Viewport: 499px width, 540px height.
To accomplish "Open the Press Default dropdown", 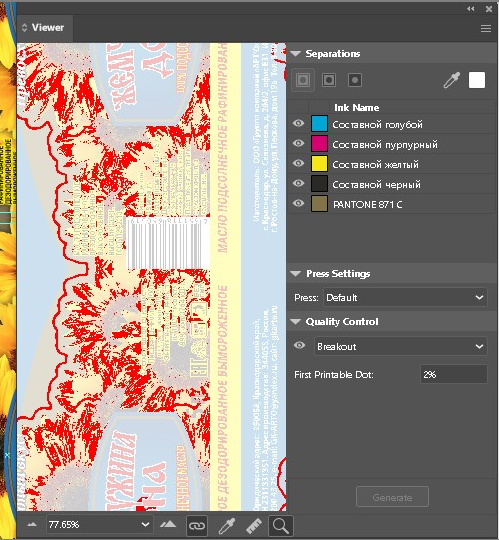I will 405,297.
